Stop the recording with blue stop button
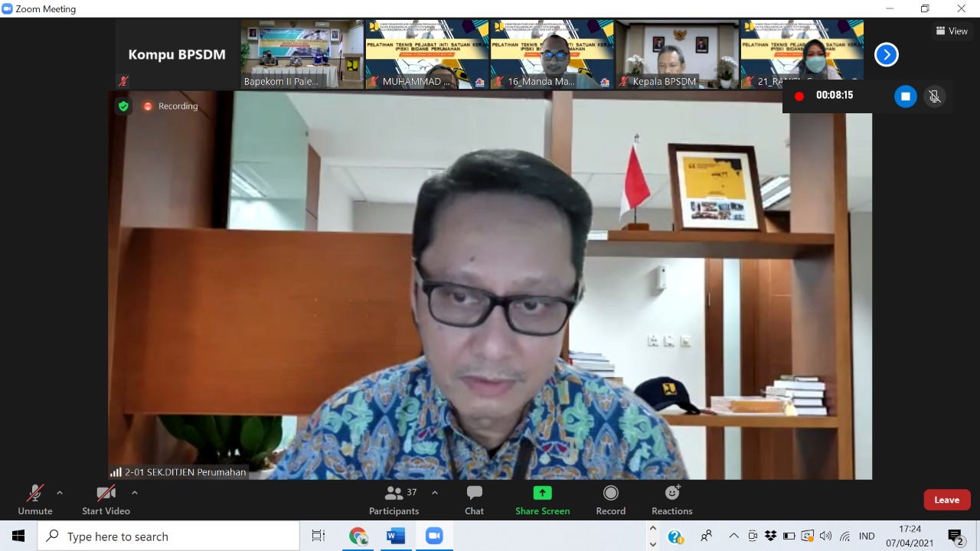The height and width of the screenshot is (551, 980). pos(905,96)
